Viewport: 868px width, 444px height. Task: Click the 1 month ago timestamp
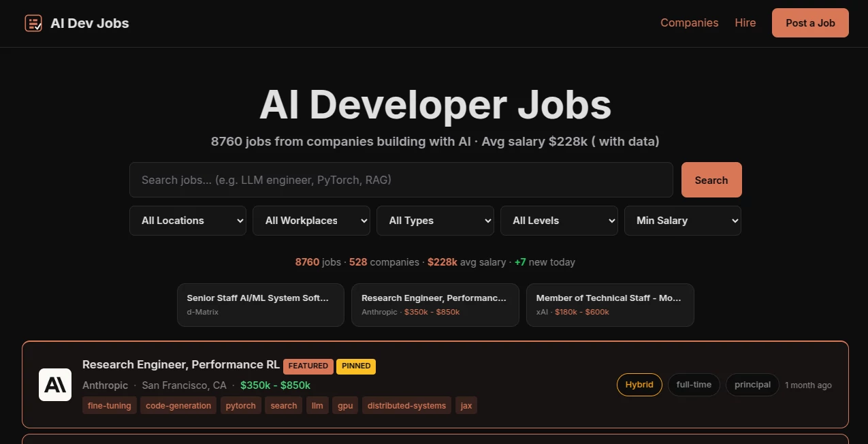pyautogui.click(x=808, y=385)
